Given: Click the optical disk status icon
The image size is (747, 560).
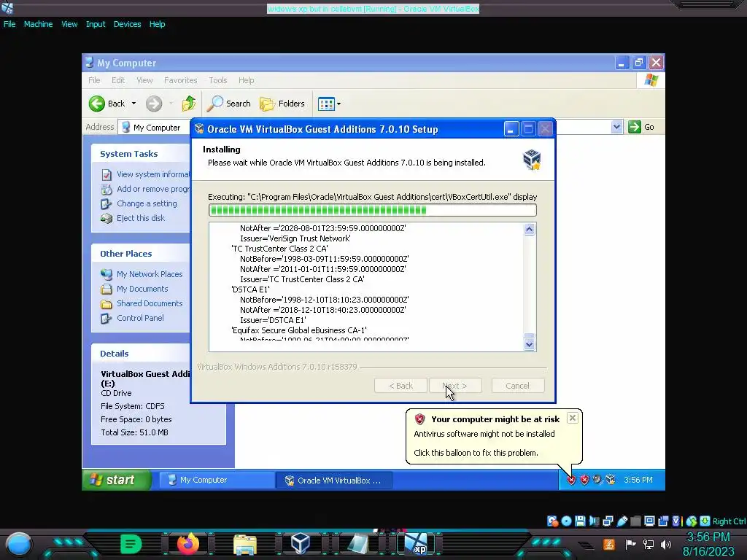Looking at the screenshot, I should click(x=566, y=521).
